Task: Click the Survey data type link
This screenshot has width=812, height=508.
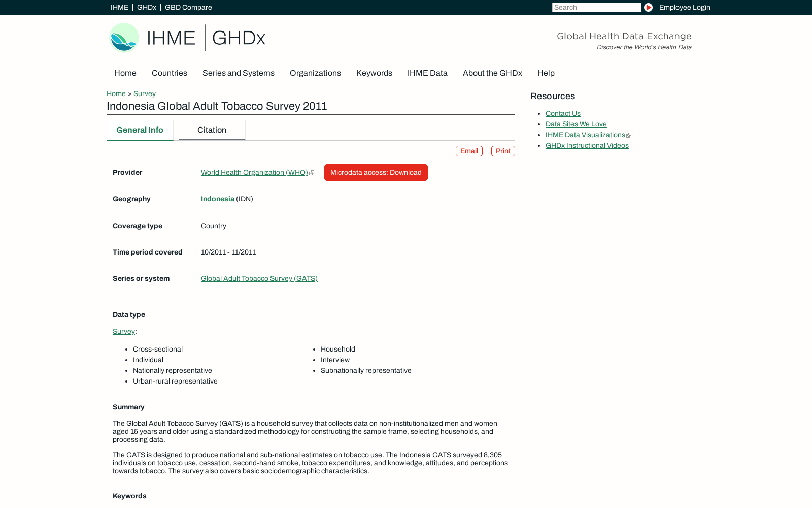Action: click(124, 332)
